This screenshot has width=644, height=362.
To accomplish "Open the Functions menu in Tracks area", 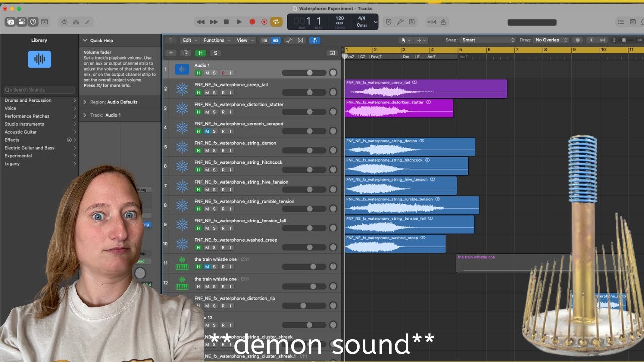I will click(217, 40).
